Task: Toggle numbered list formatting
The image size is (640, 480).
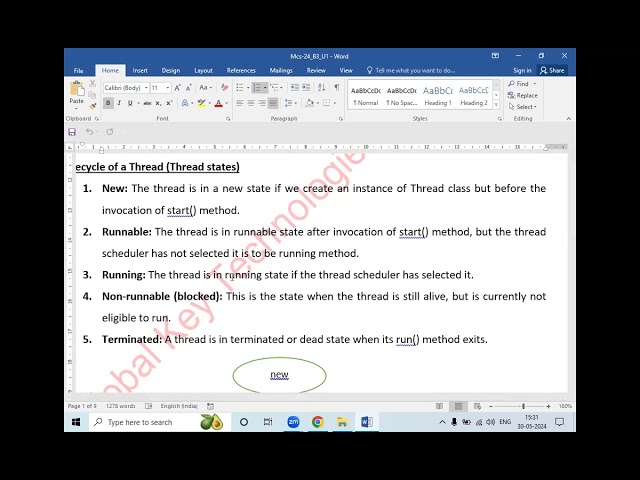Action: [257, 87]
